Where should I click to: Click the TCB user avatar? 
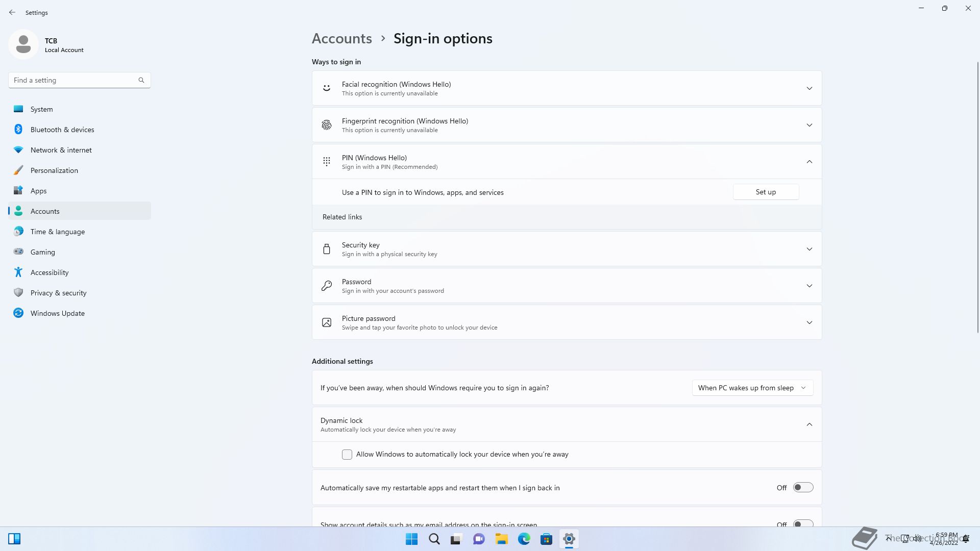tap(23, 44)
